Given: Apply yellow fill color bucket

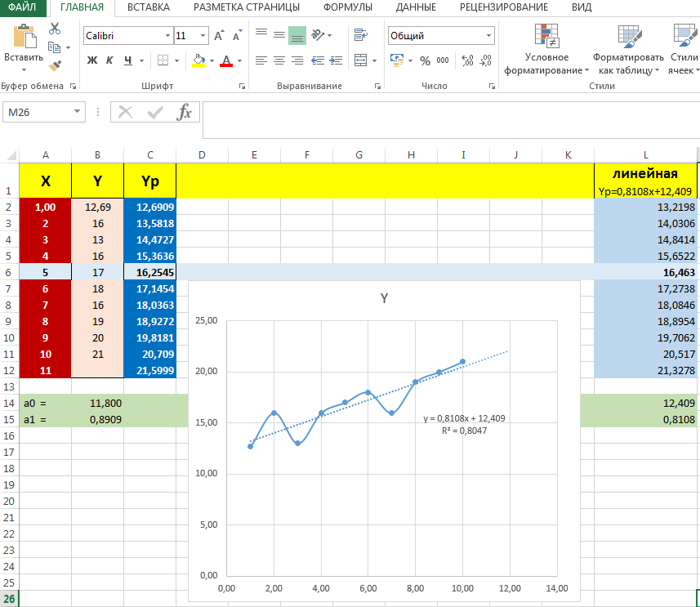Looking at the screenshot, I should point(198,60).
